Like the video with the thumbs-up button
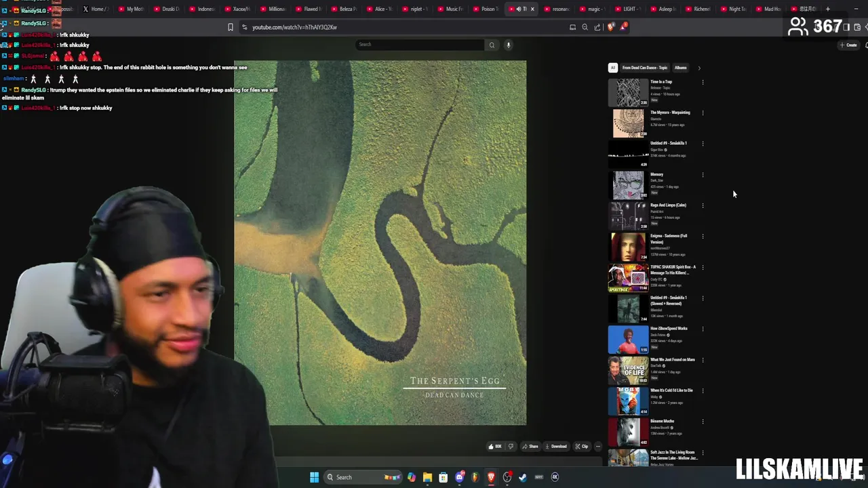The height and width of the screenshot is (488, 868). [x=495, y=446]
